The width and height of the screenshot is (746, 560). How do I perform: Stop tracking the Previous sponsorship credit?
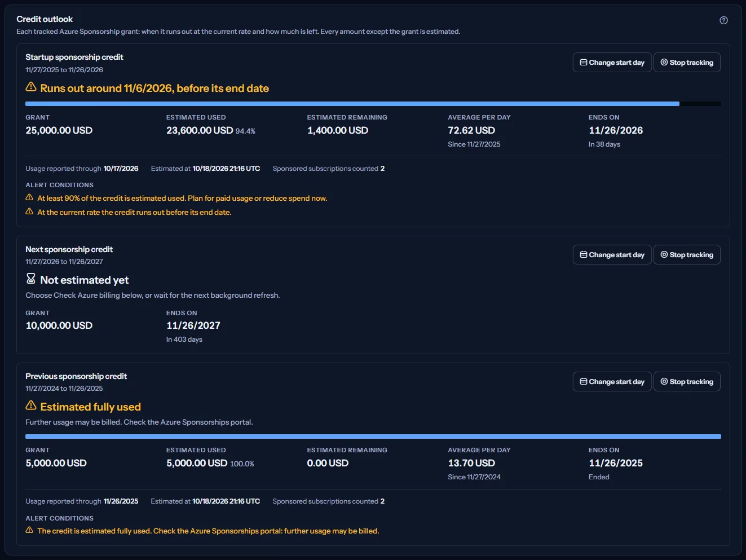click(687, 382)
